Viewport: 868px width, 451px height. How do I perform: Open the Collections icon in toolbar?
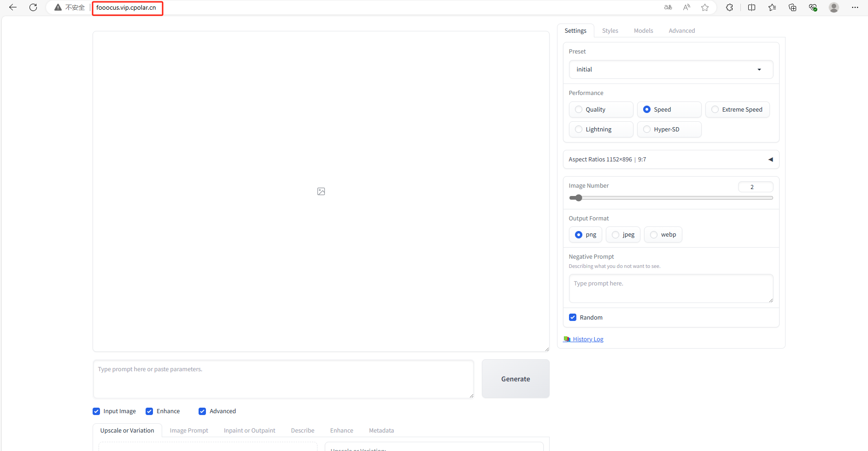pos(792,7)
